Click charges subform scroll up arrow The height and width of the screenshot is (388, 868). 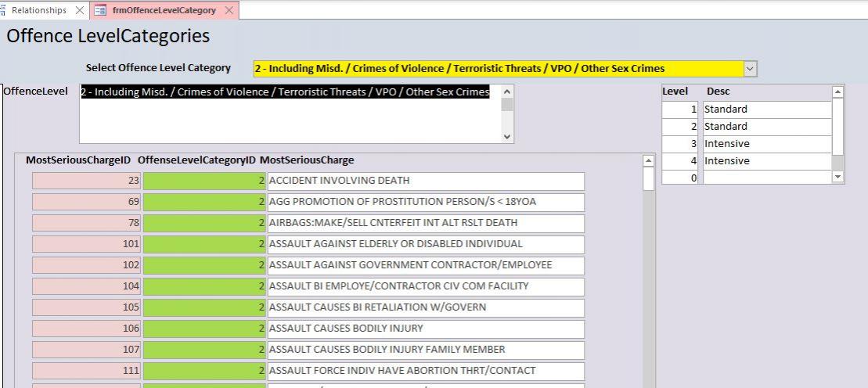pyautogui.click(x=649, y=160)
